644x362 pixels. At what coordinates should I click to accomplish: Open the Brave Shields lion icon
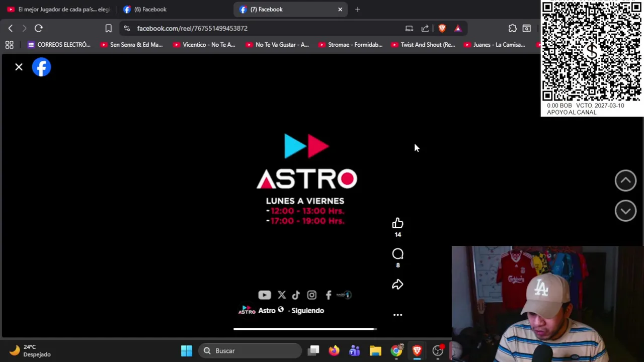[442, 28]
